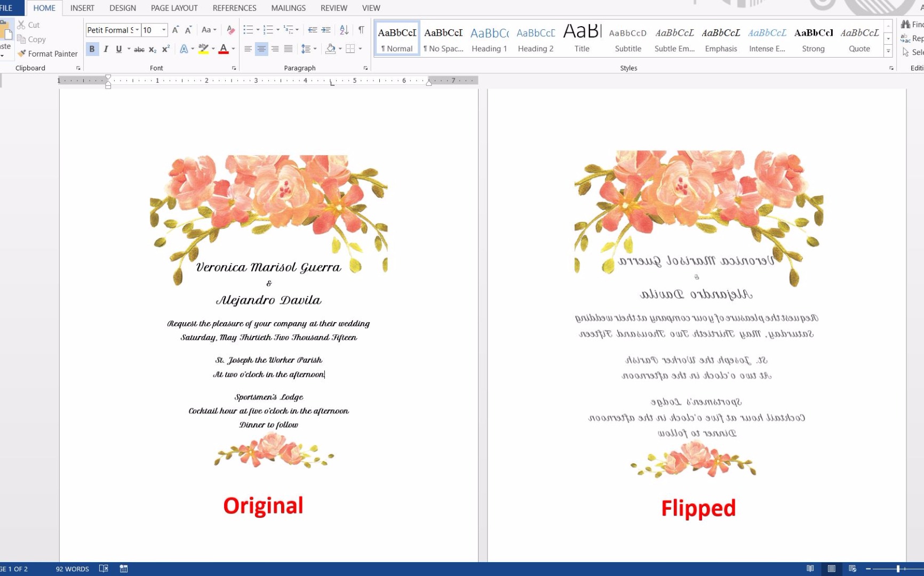This screenshot has width=924, height=576.
Task: Click the 92 WORDS counter
Action: pyautogui.click(x=72, y=569)
